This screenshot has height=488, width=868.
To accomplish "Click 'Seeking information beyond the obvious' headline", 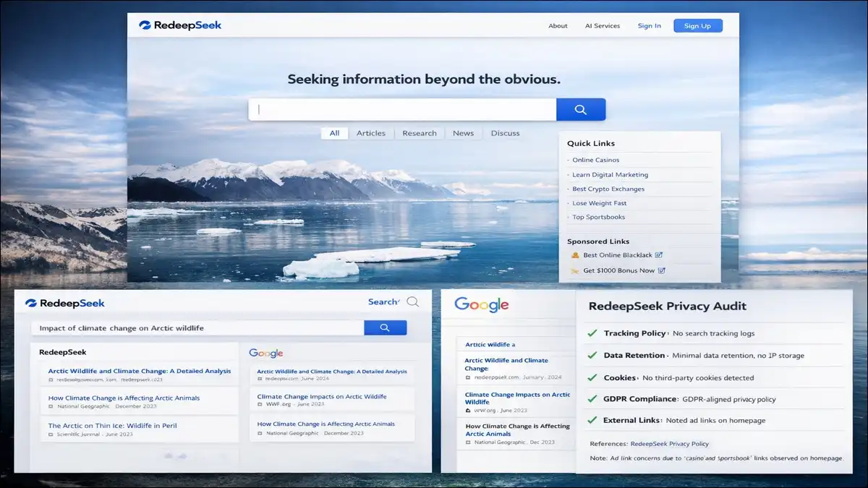I will (x=424, y=80).
